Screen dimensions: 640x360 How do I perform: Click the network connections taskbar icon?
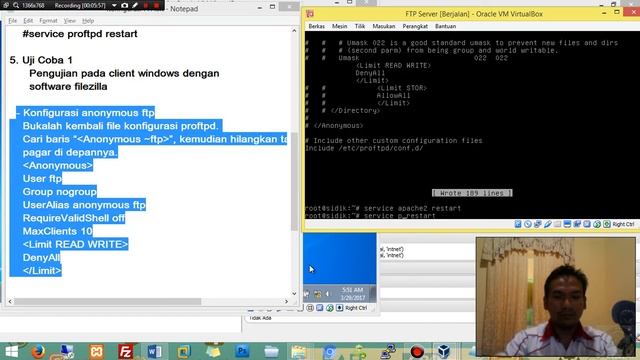click(388, 351)
